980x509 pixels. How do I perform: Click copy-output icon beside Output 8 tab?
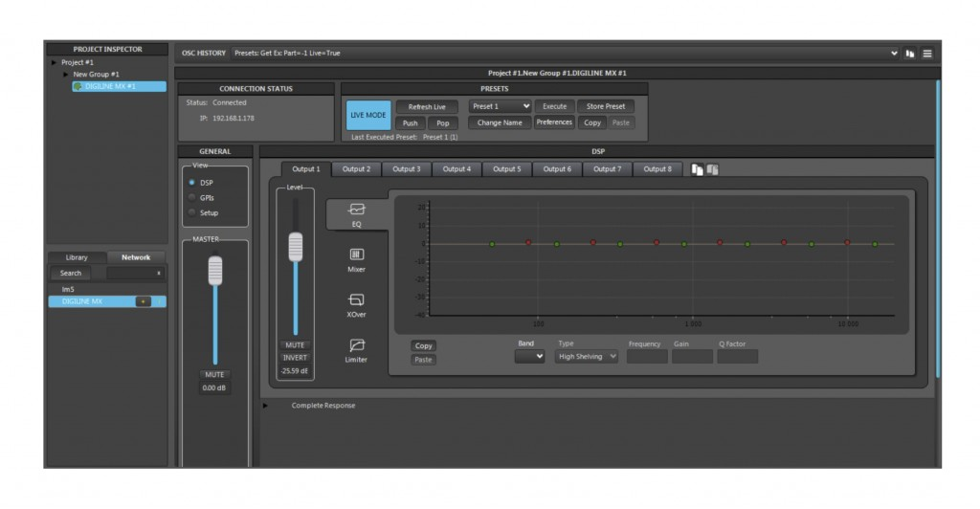tap(698, 169)
